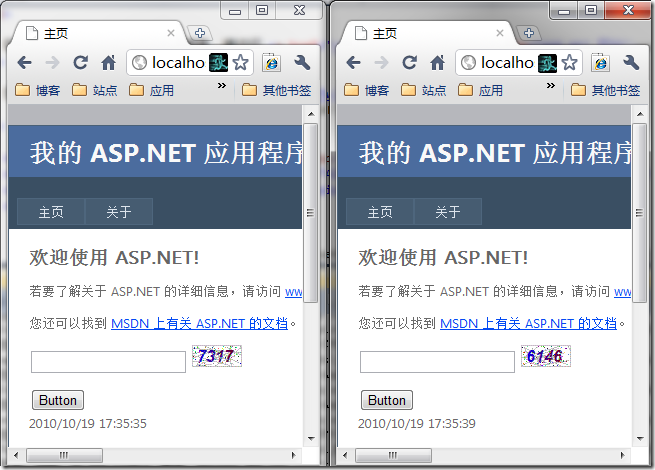Click 关于 nav menu item in left page
This screenshot has width=655, height=470.
(119, 212)
